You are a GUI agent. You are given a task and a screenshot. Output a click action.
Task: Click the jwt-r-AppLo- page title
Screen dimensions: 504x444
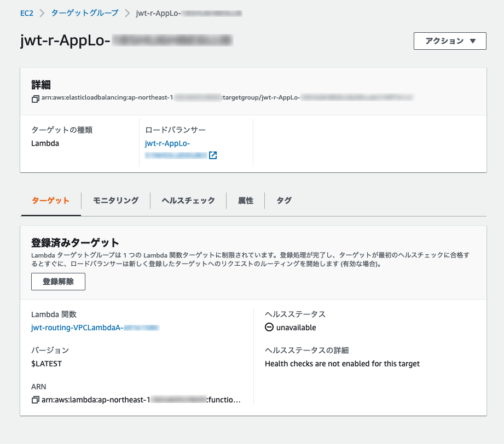[x=126, y=40]
